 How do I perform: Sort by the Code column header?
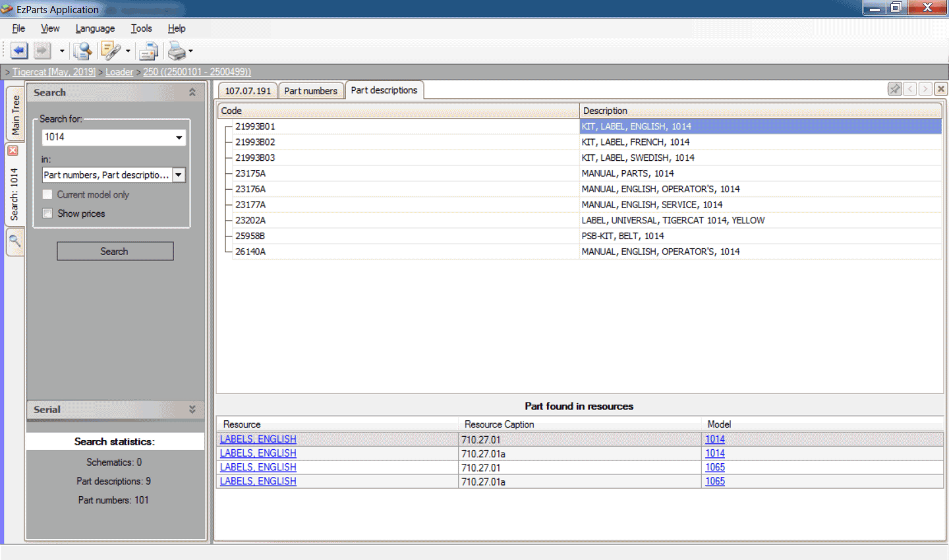point(398,111)
